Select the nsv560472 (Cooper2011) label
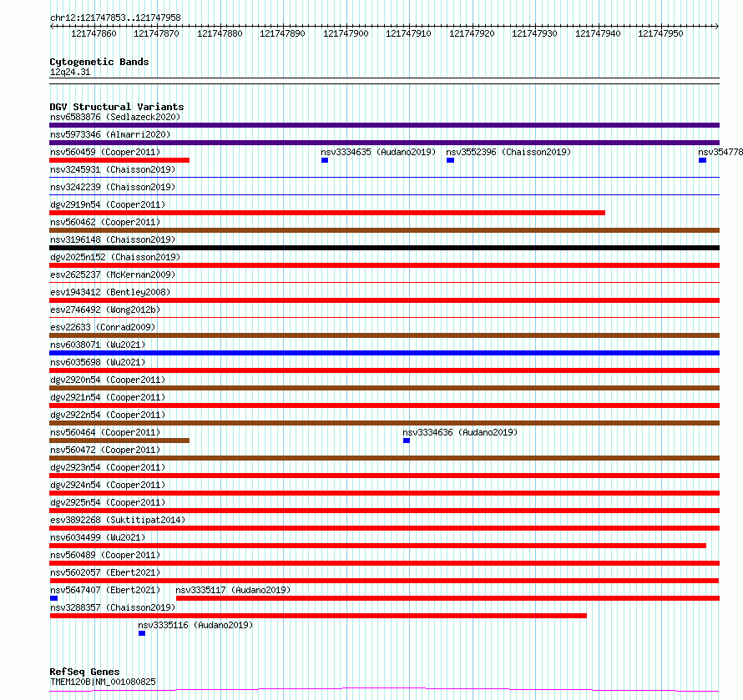The width and height of the screenshot is (743, 700). tap(105, 450)
